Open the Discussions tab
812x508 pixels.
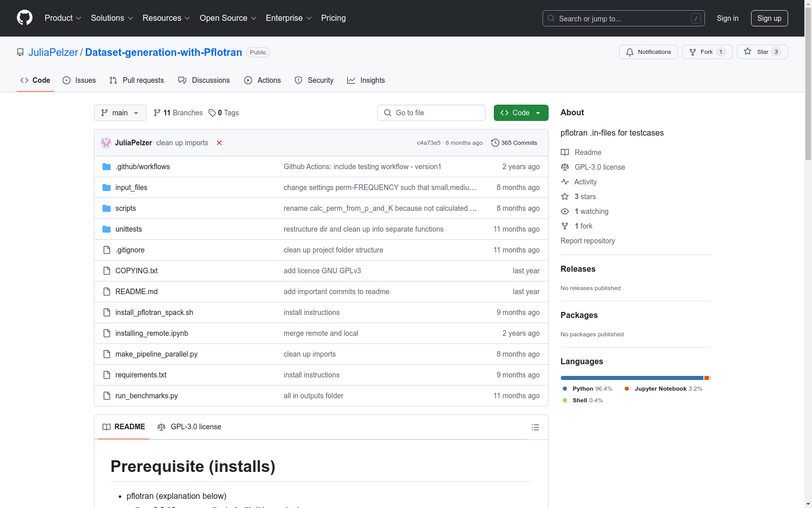(204, 80)
